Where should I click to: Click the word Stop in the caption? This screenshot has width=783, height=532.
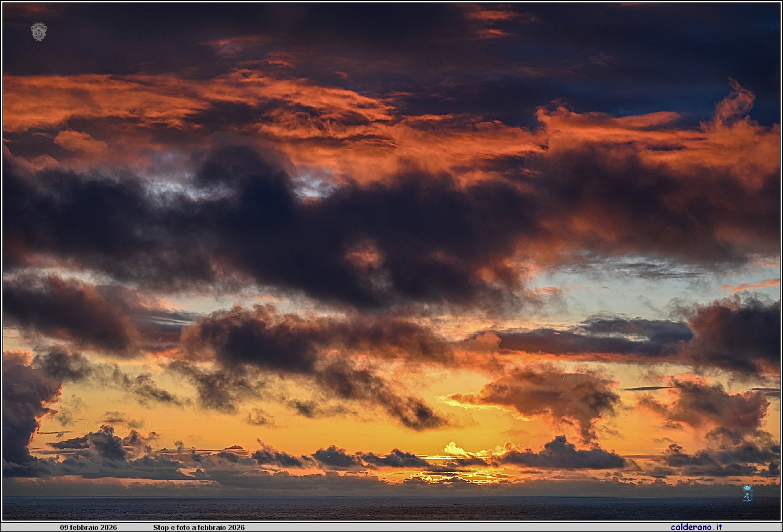pyautogui.click(x=160, y=527)
